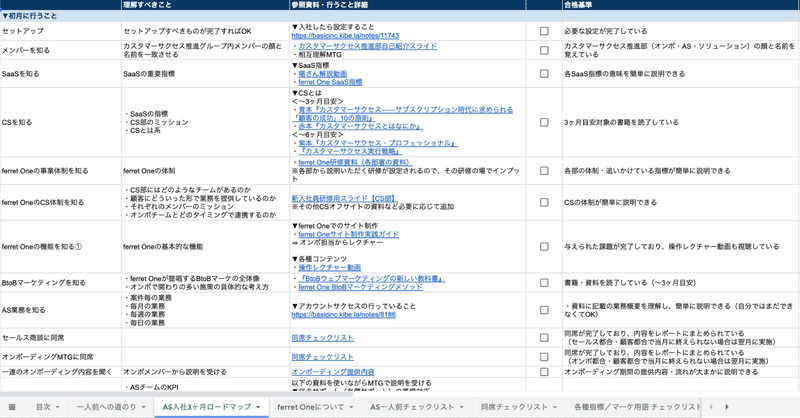Switch to the 一人前への道のり sheet tab
The width and height of the screenshot is (800, 418).
107,407
